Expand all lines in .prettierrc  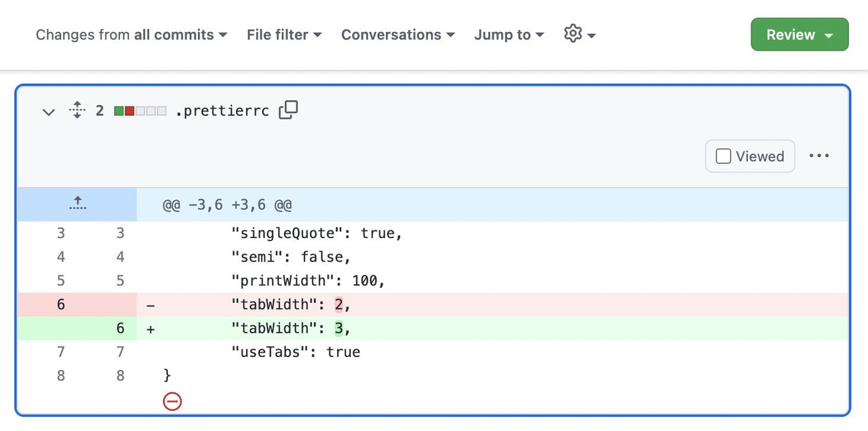tap(77, 110)
